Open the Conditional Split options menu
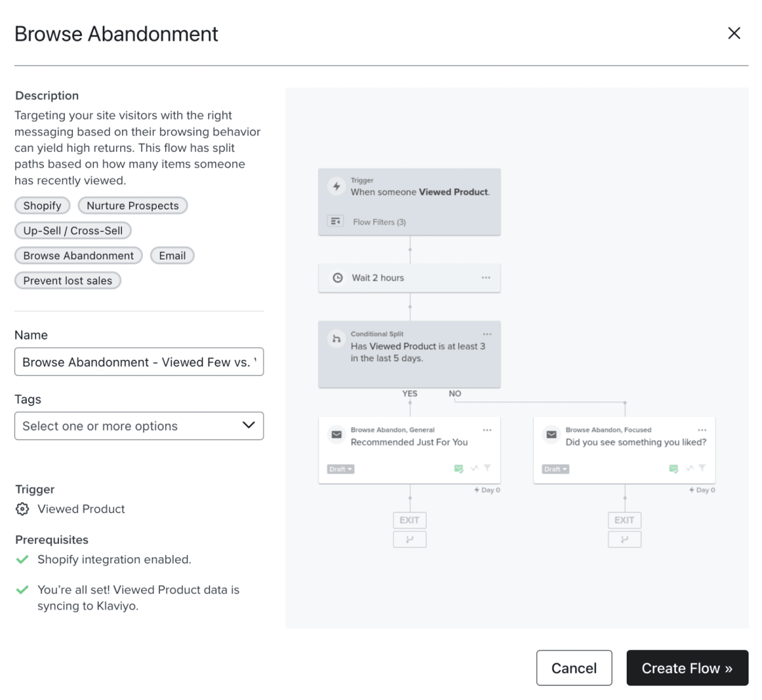Image resolution: width=762 pixels, height=700 pixels. click(x=487, y=334)
